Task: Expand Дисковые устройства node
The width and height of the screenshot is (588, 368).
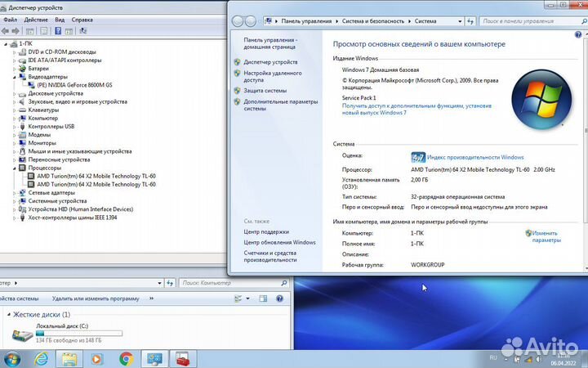Action: click(14, 93)
